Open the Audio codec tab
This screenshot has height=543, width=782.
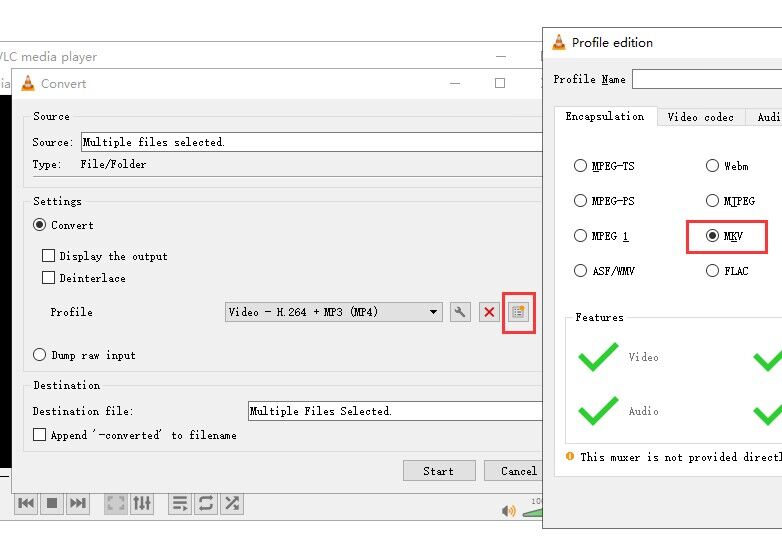tap(764, 118)
